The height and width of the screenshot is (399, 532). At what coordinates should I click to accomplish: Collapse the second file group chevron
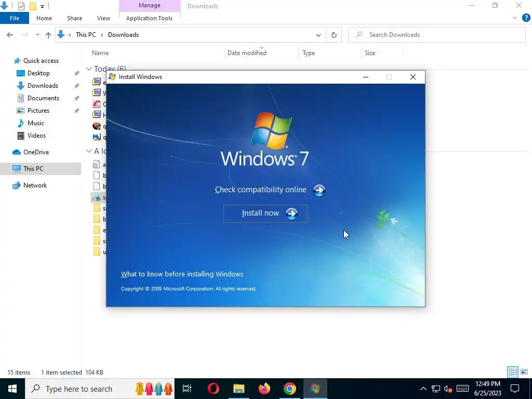tap(89, 151)
